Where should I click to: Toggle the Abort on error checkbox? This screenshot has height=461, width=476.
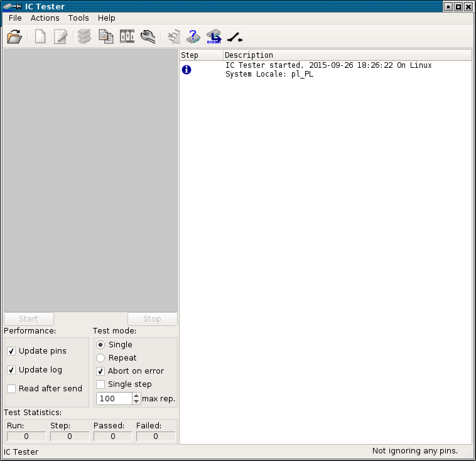100,371
